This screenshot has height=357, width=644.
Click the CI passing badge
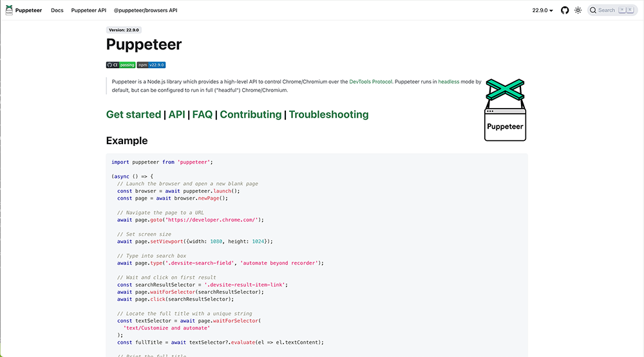click(121, 65)
